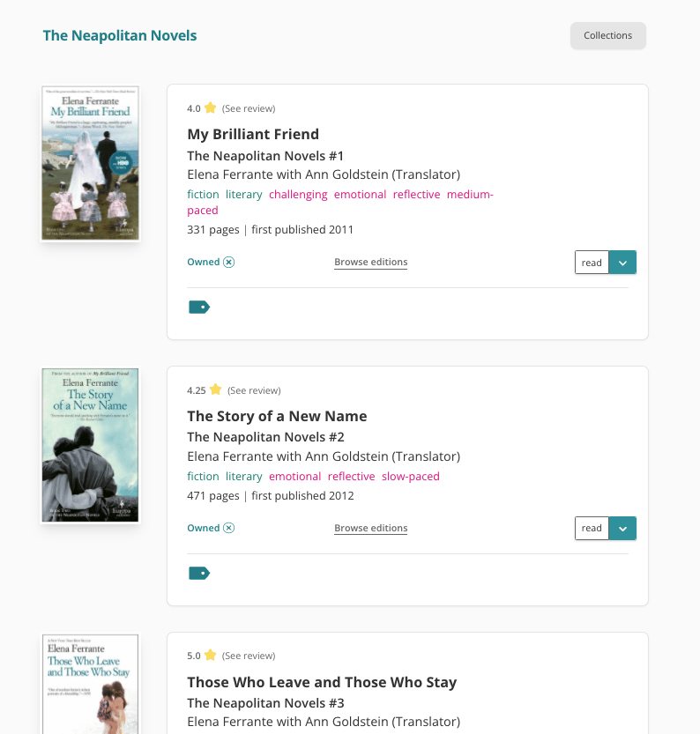Open Those Who Leave and Those Who Stay cover

91,684
